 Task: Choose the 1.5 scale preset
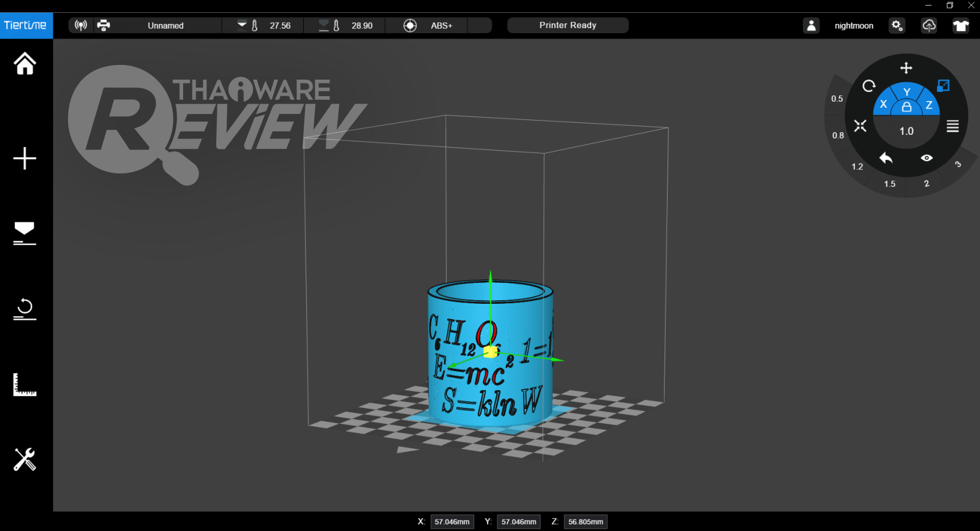pyautogui.click(x=889, y=184)
